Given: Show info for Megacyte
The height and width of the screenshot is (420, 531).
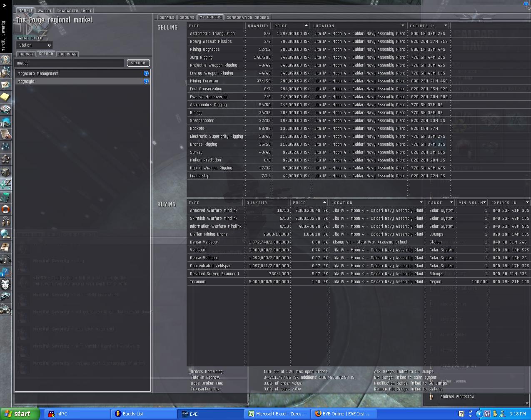Looking at the screenshot, I should coord(146,81).
